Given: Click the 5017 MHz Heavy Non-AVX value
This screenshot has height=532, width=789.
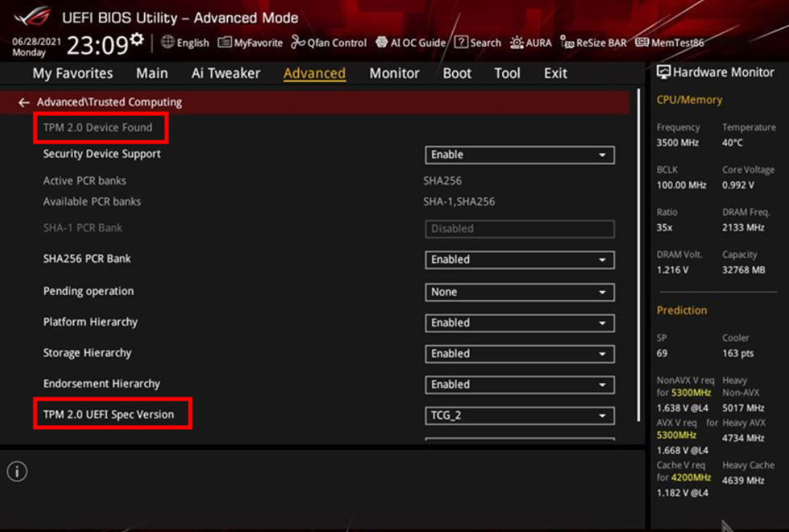Looking at the screenshot, I should pos(743,408).
